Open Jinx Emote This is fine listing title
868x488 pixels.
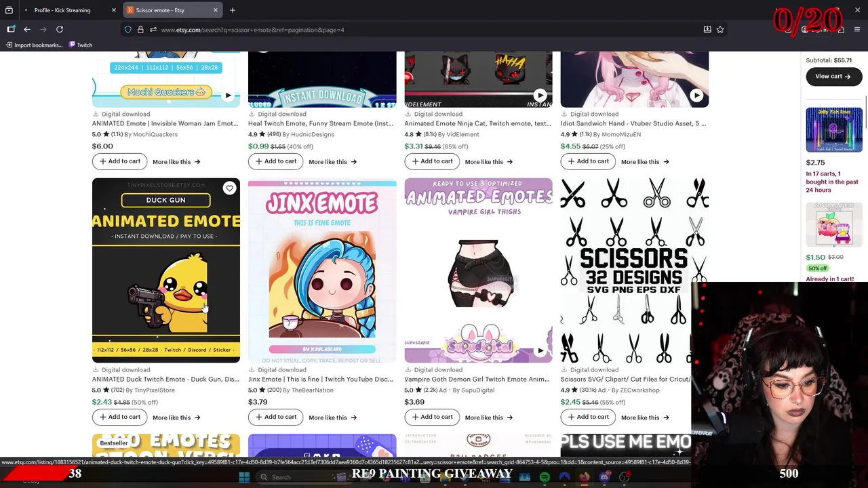[320, 380]
